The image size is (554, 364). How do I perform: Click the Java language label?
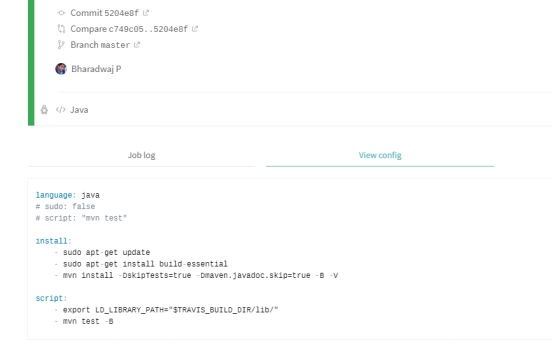[x=79, y=110]
